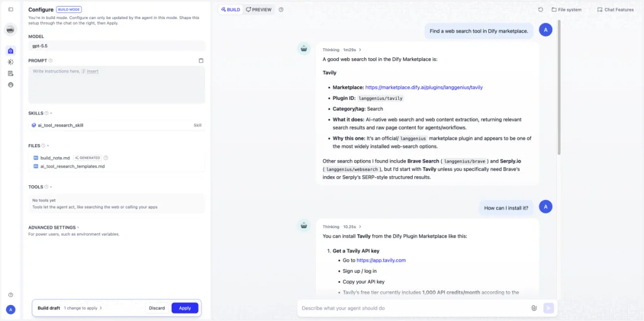Open the File system panel

pyautogui.click(x=566, y=10)
